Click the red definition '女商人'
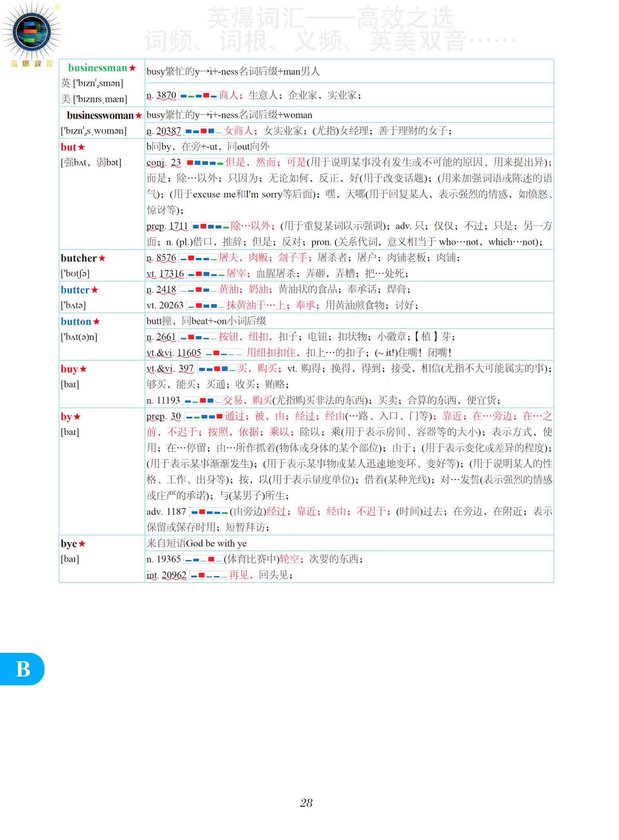Image resolution: width=619 pixels, height=840 pixels. point(239,131)
